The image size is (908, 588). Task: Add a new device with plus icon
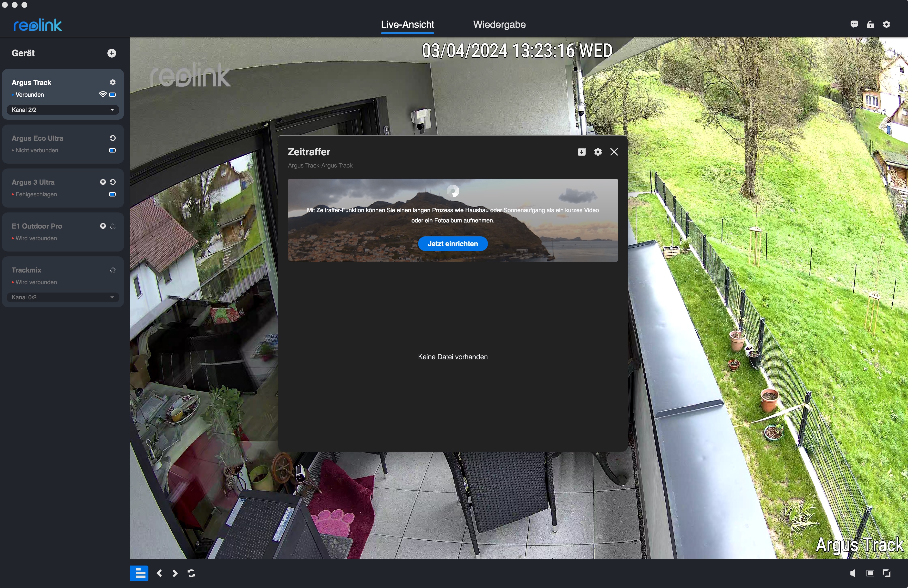(112, 53)
